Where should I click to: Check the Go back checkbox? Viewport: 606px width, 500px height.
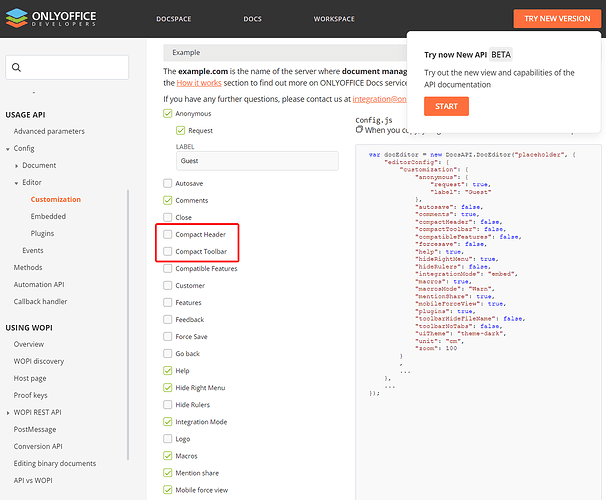(x=167, y=353)
